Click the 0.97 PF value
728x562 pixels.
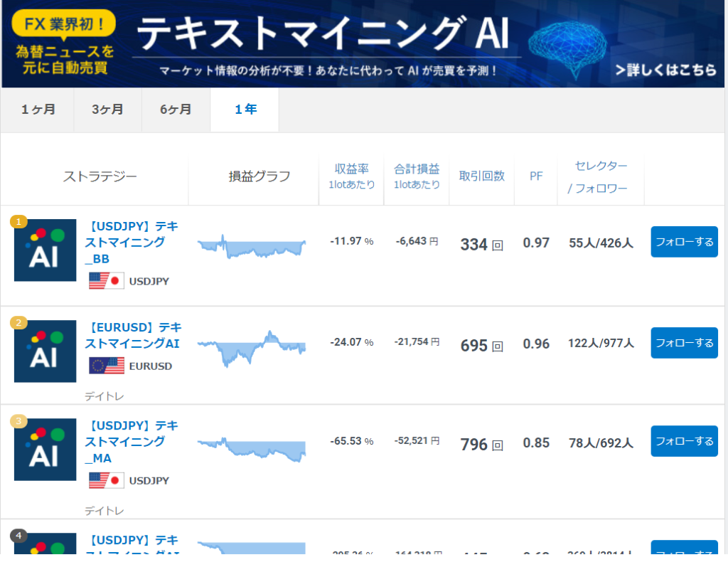(536, 243)
